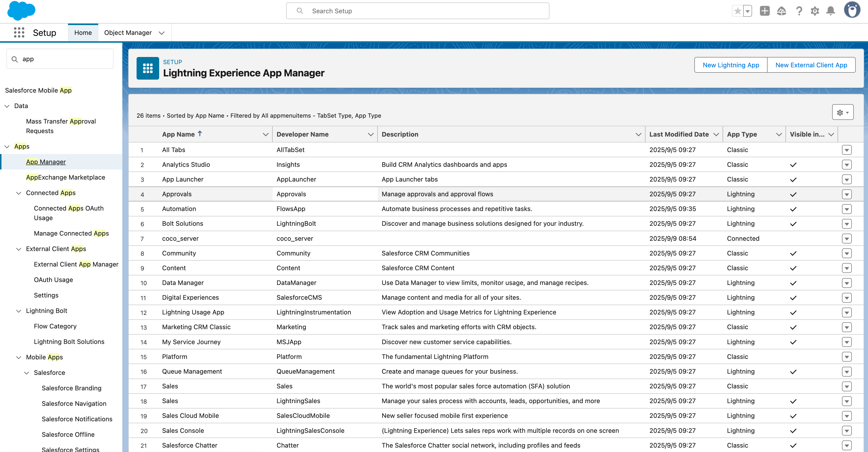Expand the Connected Apps section in sidebar

(x=18, y=192)
